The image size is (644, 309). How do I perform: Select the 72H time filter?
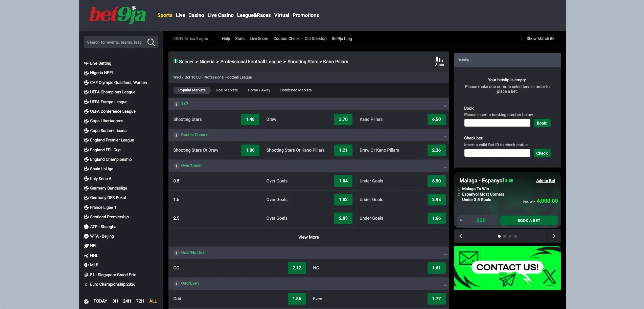(140, 301)
